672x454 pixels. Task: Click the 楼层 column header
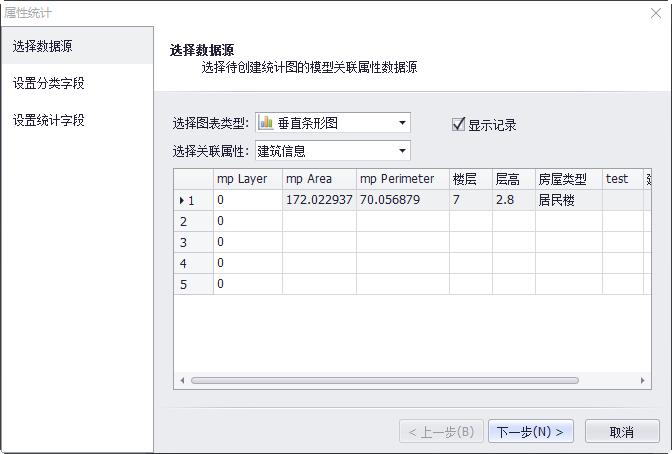point(469,179)
